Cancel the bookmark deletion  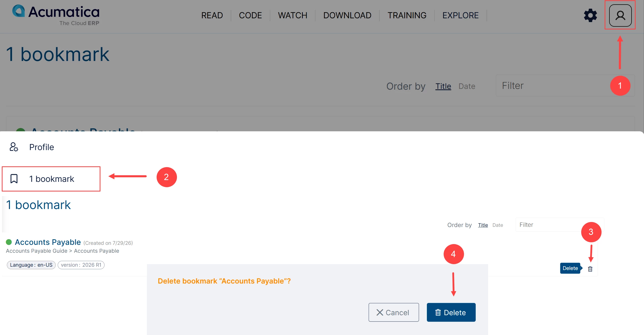coord(394,312)
